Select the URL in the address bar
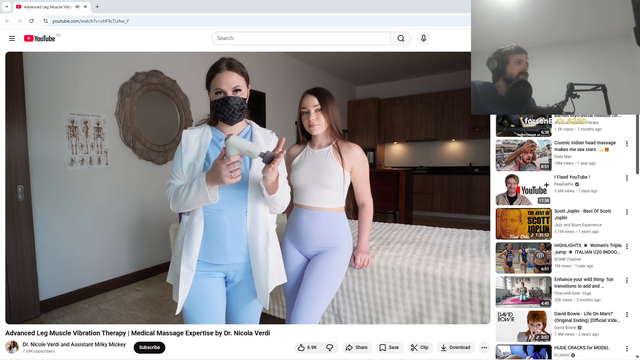640x360 pixels. [x=91, y=21]
